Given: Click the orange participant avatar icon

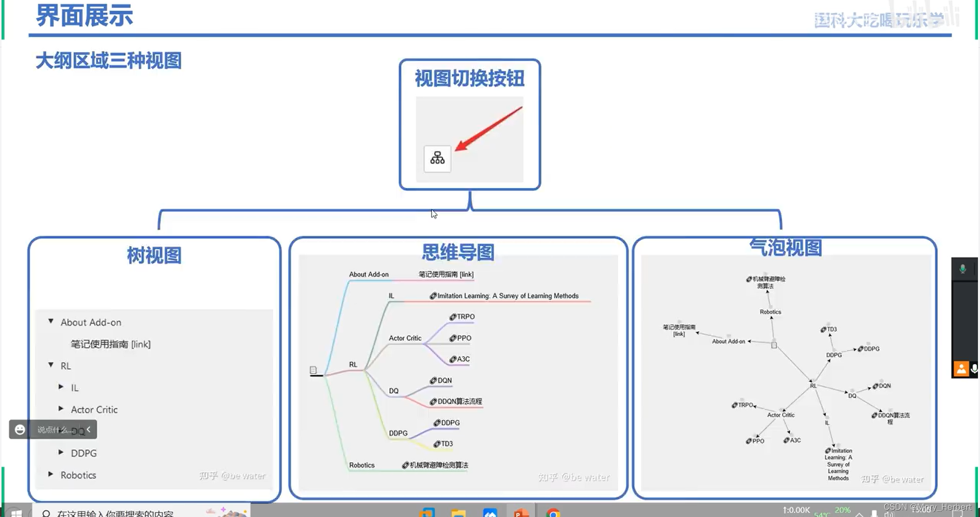Looking at the screenshot, I should pyautogui.click(x=961, y=368).
